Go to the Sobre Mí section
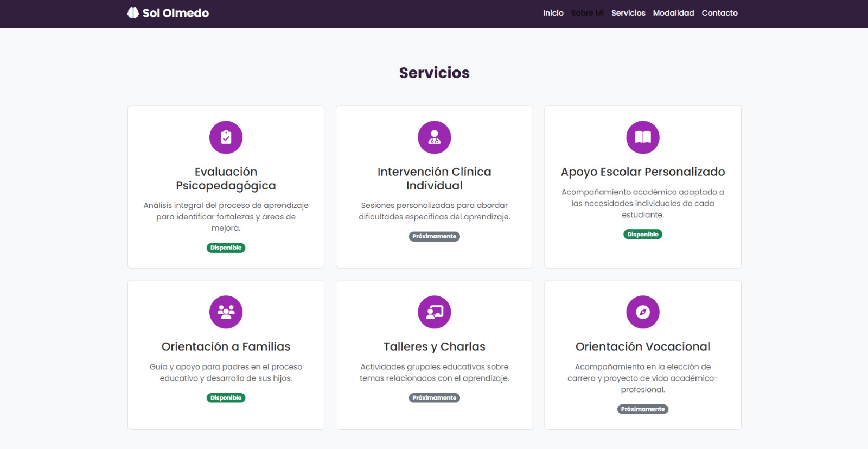Viewport: 868px width, 449px height. click(587, 13)
